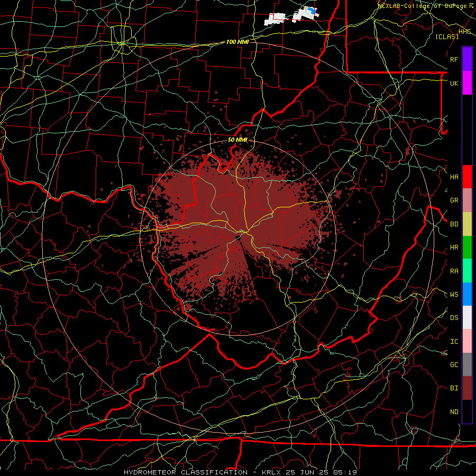Click the mint green RA legend swatch

(467, 271)
